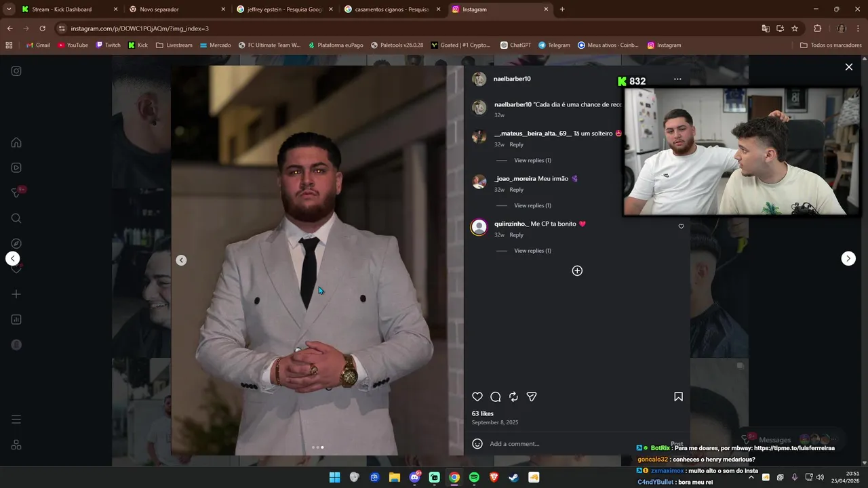
Task: Open Windows Start menu
Action: click(334, 477)
